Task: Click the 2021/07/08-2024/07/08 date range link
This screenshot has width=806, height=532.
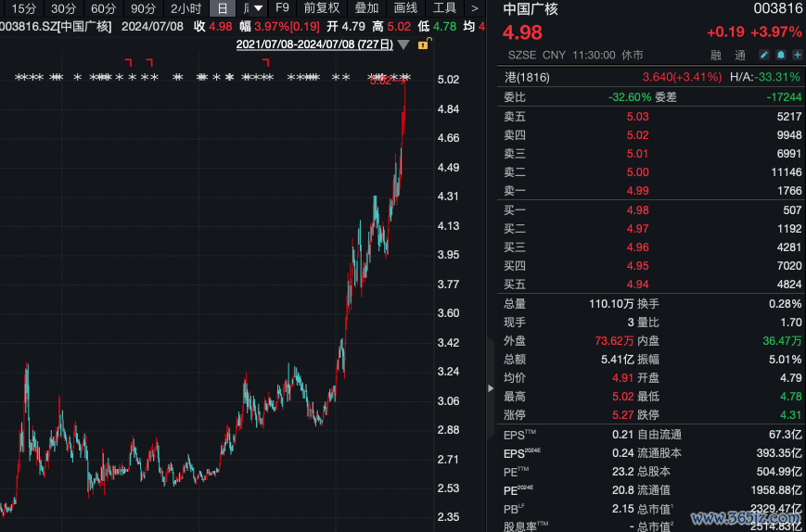Action: [314, 44]
